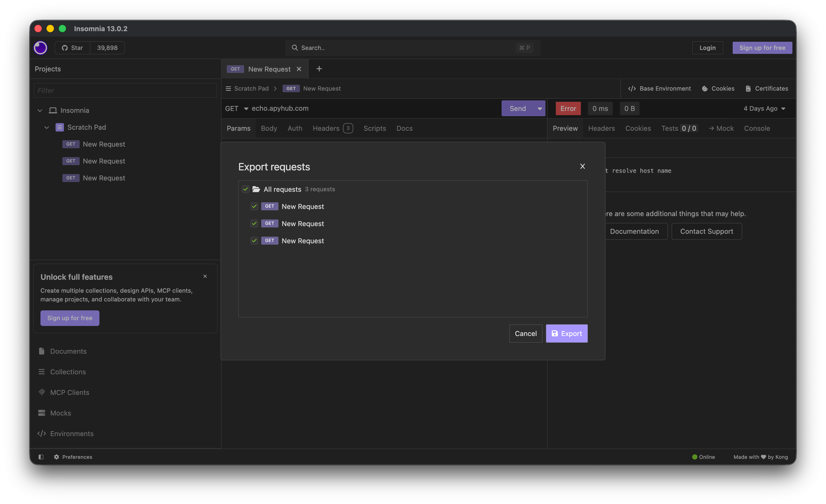The width and height of the screenshot is (826, 504).
Task: Toggle the All requests checkbox
Action: pos(246,190)
